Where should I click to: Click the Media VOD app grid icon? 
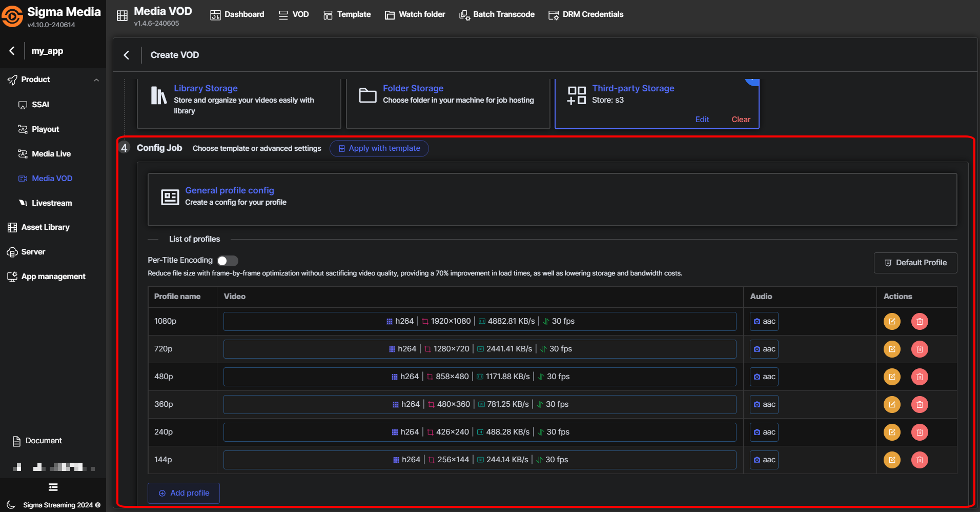coord(122,15)
